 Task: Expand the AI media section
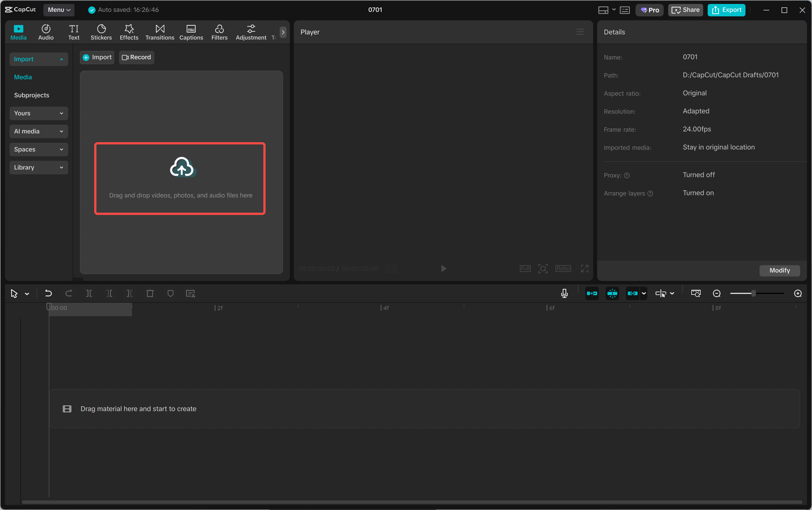click(x=39, y=131)
